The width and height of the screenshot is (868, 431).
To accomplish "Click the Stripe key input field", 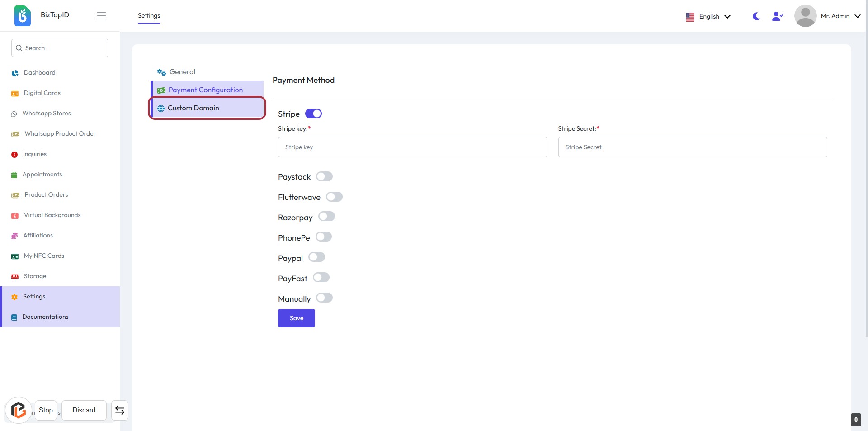I will click(x=412, y=147).
